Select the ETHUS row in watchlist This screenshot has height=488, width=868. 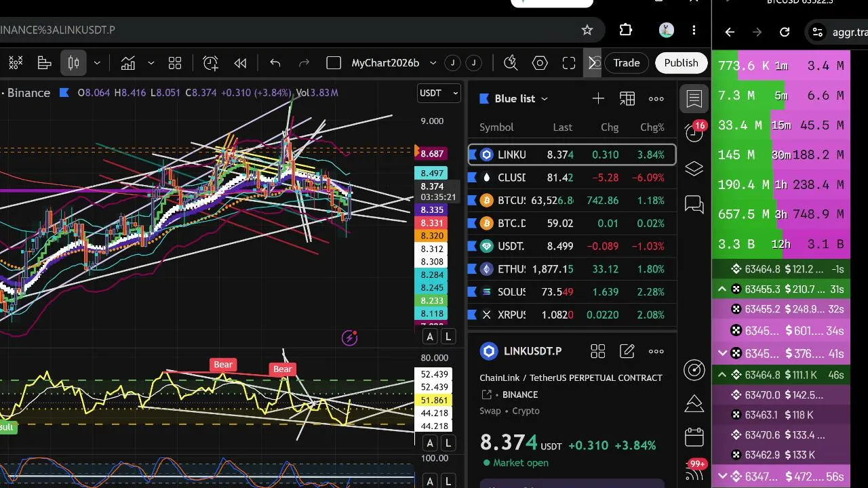(x=572, y=269)
